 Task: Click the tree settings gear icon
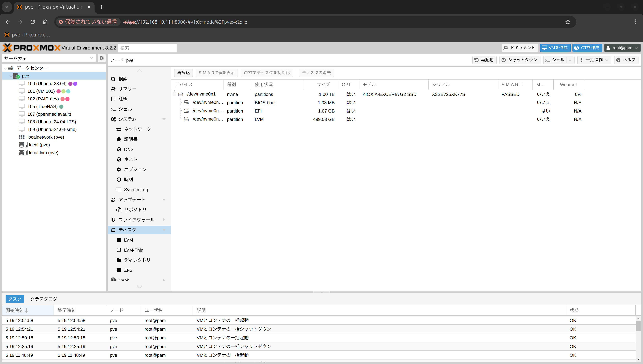pos(101,58)
